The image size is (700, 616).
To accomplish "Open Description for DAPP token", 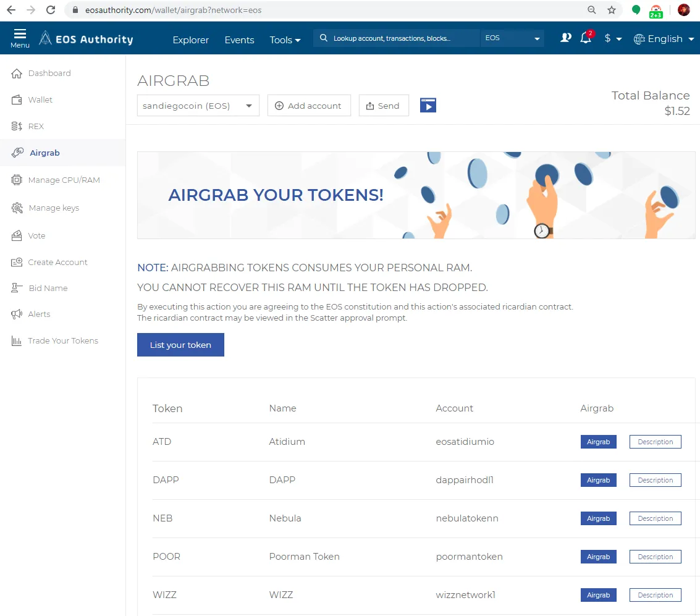I will tap(655, 480).
